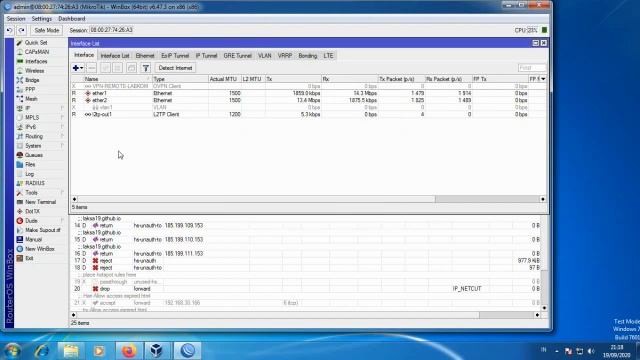Open the Log sidebar entry

pos(29,174)
